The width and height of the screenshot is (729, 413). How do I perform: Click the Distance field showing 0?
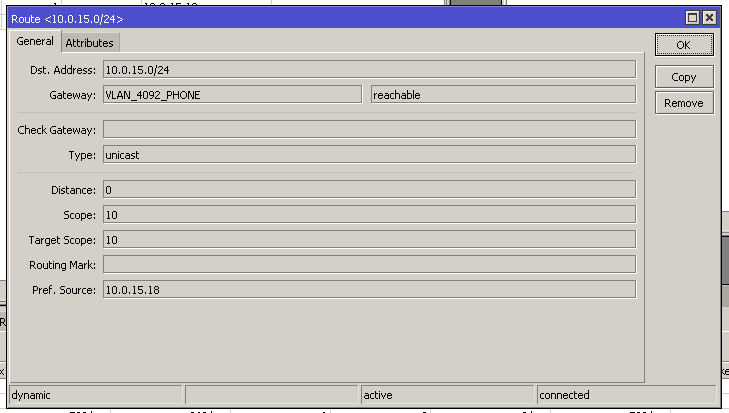369,190
